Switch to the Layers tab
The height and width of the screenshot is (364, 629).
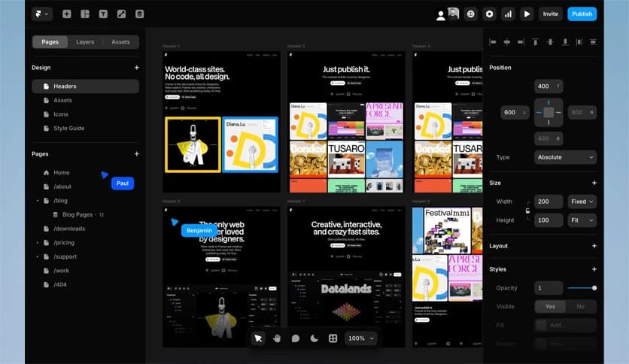point(85,41)
